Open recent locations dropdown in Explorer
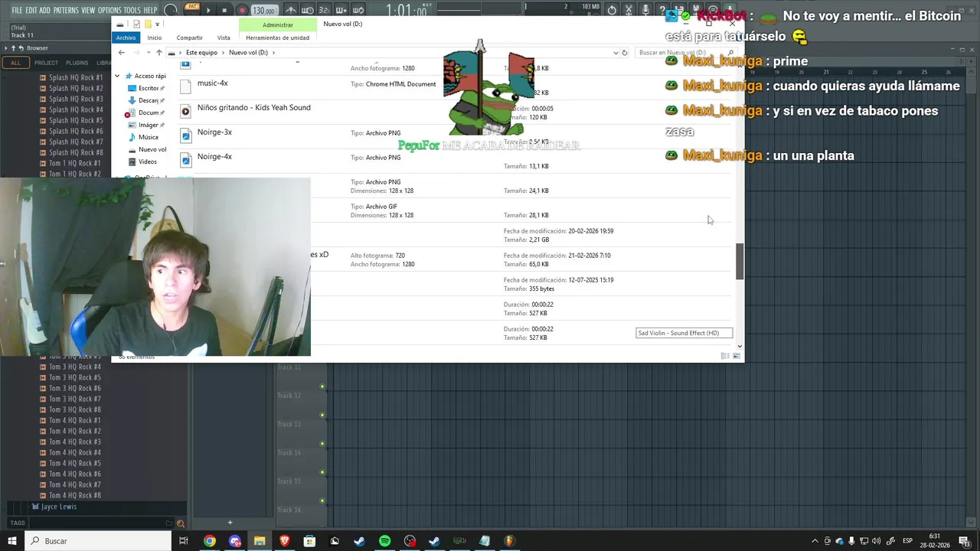This screenshot has width=980, height=551. tap(148, 53)
